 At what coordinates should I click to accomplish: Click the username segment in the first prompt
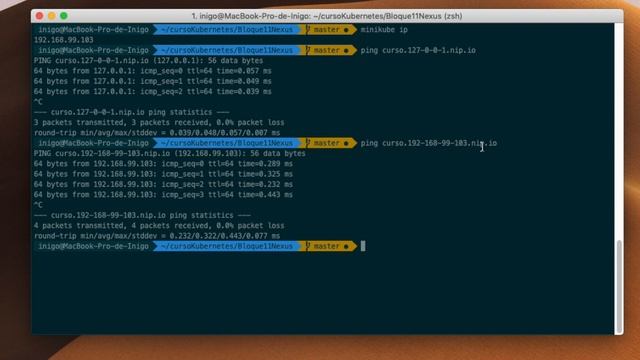[93, 29]
